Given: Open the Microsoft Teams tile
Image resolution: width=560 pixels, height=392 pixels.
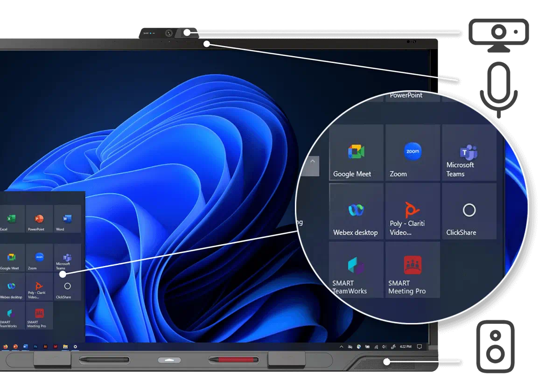Looking at the screenshot, I should click(x=469, y=152).
